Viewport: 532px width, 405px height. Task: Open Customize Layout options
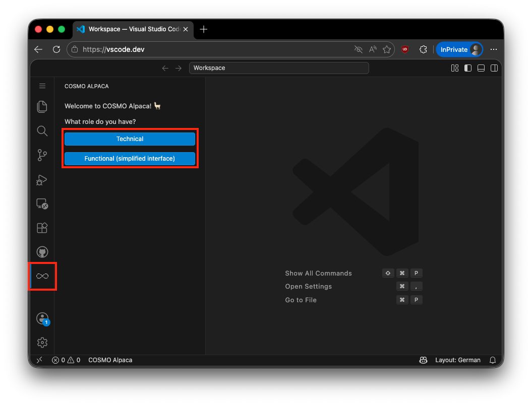(x=455, y=68)
